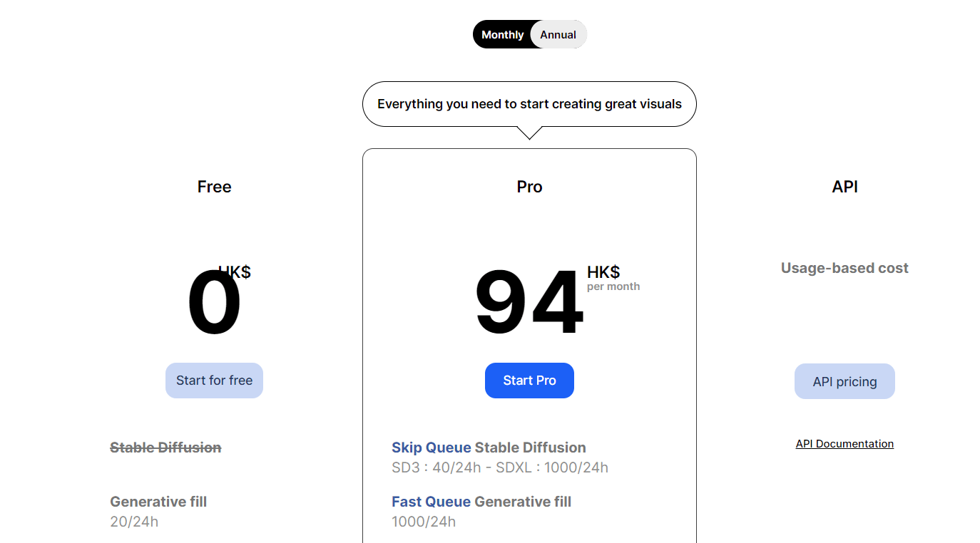Click the speech bubble above the Pro card
The height and width of the screenshot is (543, 980).
point(529,104)
